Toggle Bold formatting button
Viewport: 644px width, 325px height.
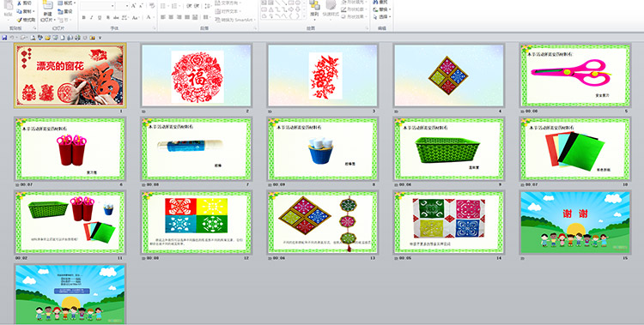point(83,17)
